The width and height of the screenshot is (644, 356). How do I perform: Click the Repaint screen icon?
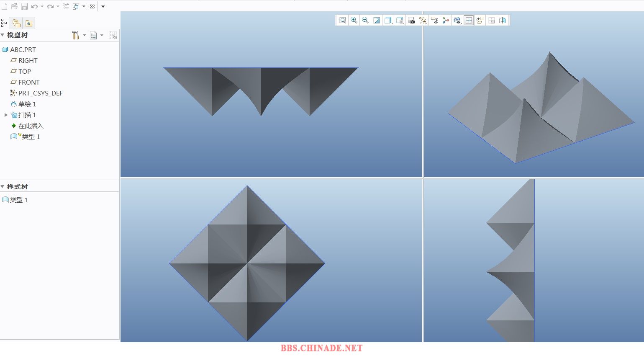pyautogui.click(x=377, y=20)
